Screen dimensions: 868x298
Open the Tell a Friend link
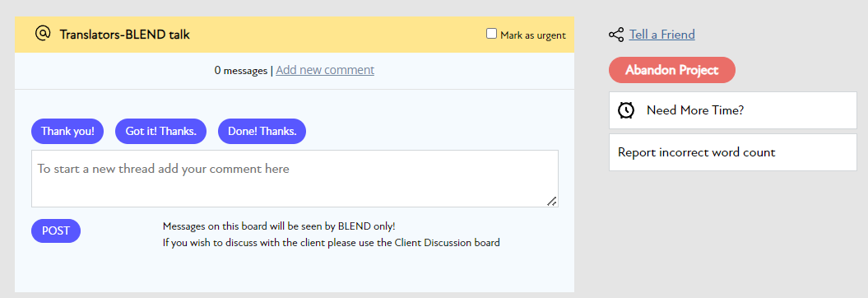click(662, 35)
